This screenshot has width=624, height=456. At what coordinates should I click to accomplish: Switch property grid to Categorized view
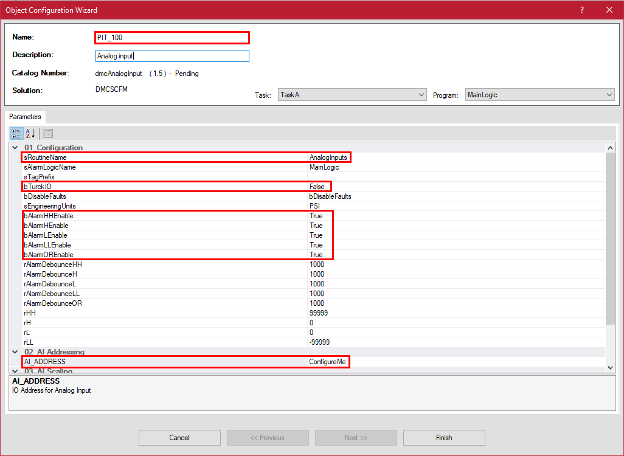pyautogui.click(x=17, y=133)
